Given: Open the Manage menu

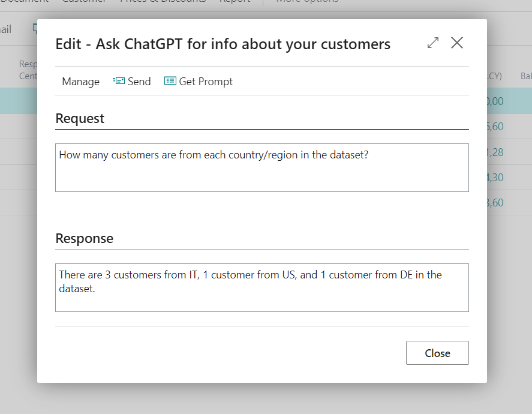Looking at the screenshot, I should pos(81,82).
